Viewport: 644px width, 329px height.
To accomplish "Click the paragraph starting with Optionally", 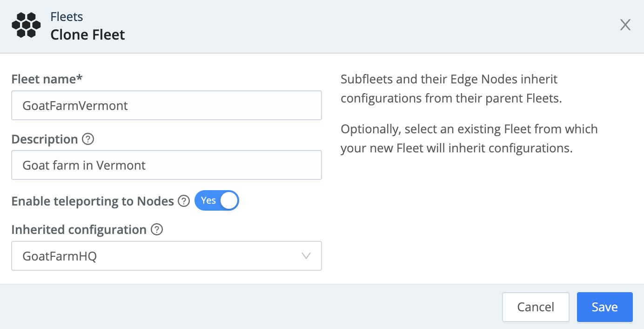I will 469,138.
